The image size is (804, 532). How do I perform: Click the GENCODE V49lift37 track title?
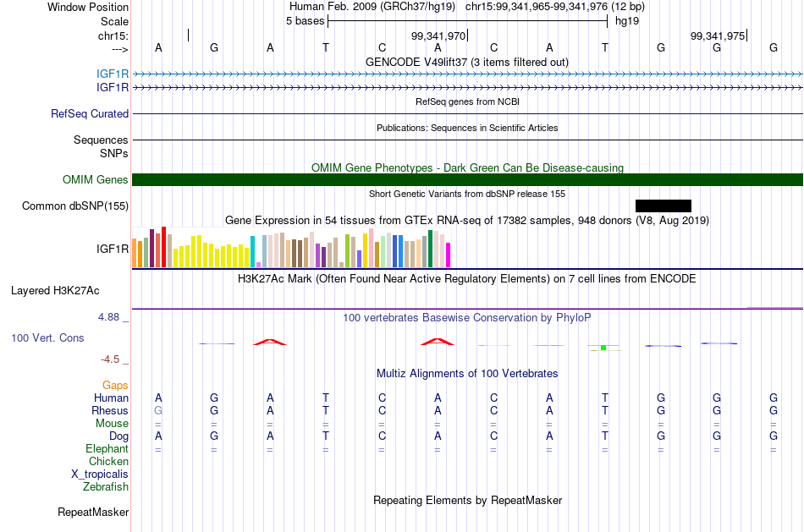(x=466, y=62)
